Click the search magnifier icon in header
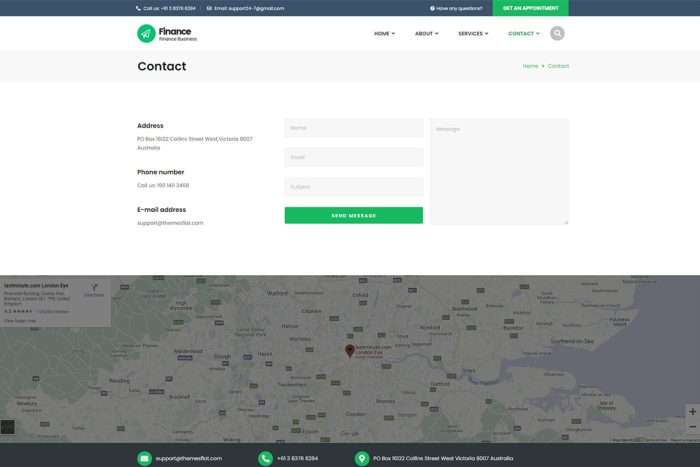Screen dimensions: 700x467 tap(557, 33)
